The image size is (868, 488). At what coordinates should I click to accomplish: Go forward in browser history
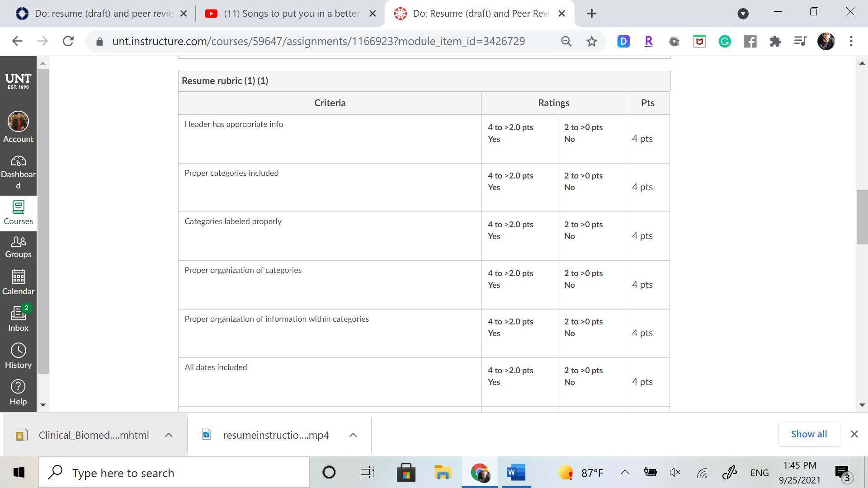42,41
